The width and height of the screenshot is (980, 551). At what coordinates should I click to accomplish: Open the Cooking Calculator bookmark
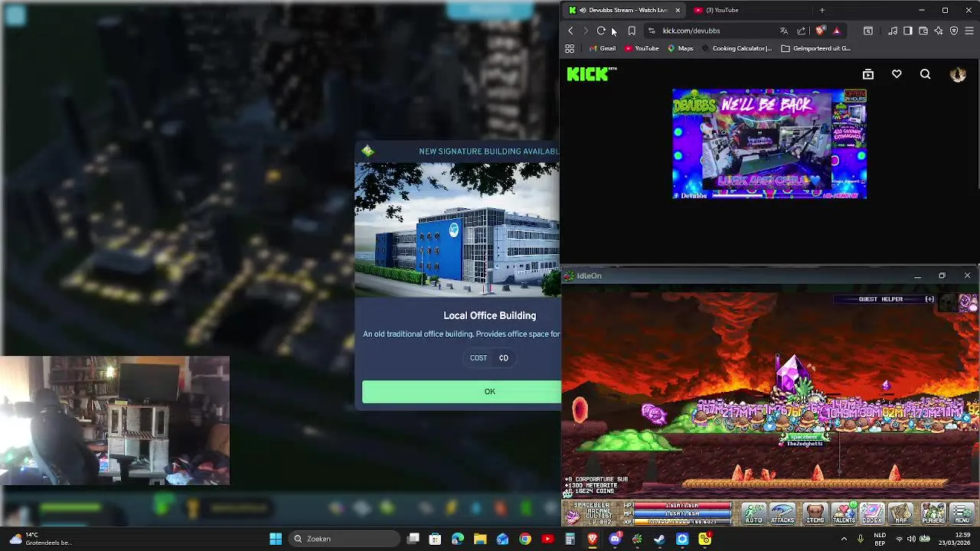click(x=736, y=48)
